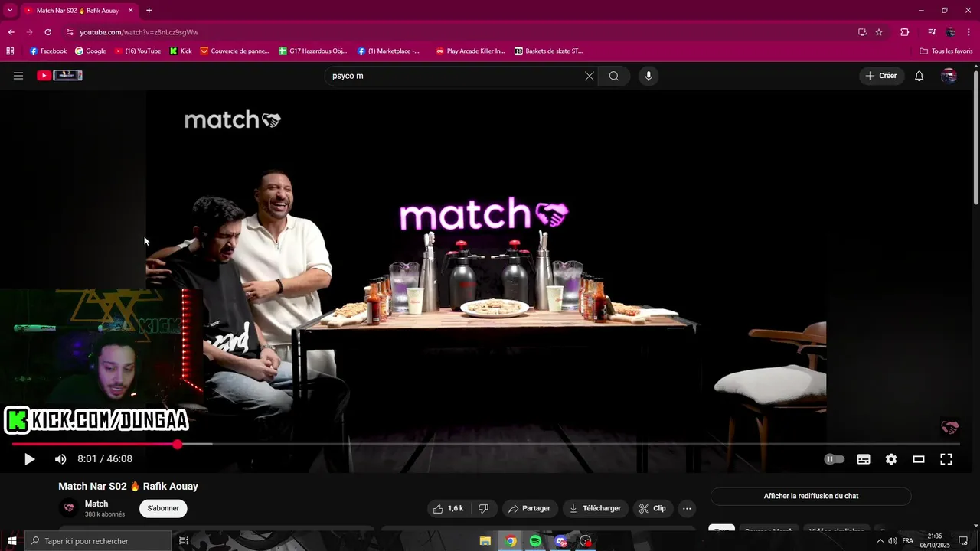Open the media control icon in toolbar

coord(932,32)
